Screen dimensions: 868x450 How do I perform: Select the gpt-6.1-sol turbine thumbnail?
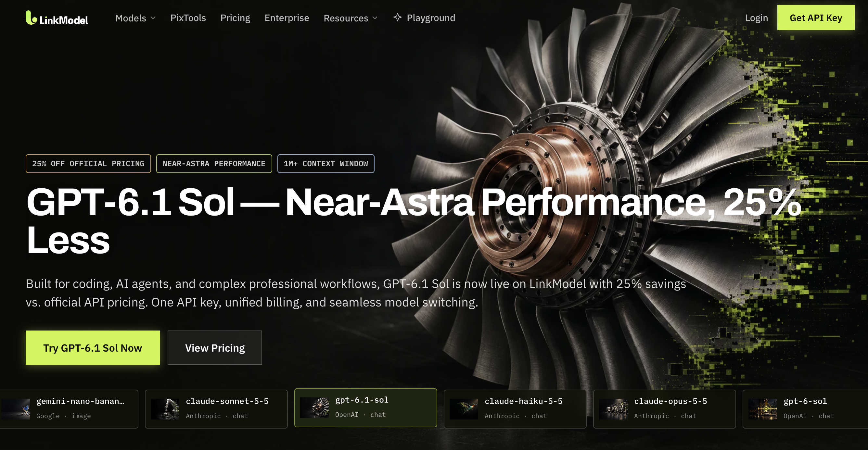click(314, 407)
